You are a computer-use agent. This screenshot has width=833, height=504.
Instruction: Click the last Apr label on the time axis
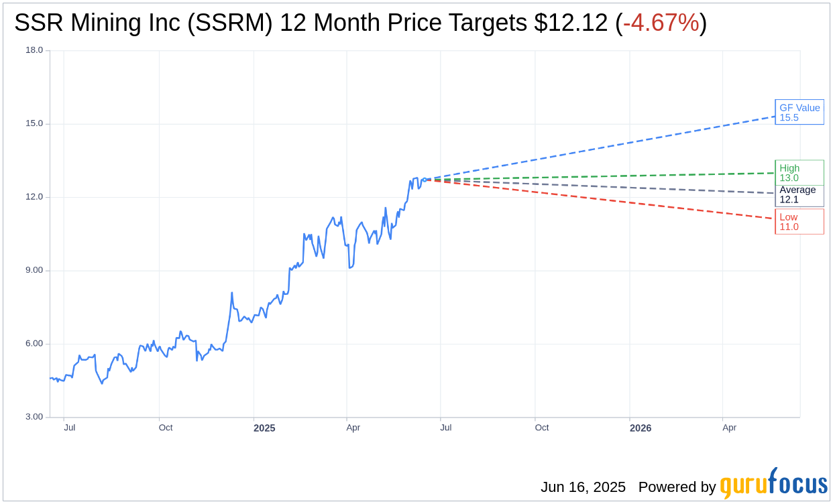click(x=729, y=428)
